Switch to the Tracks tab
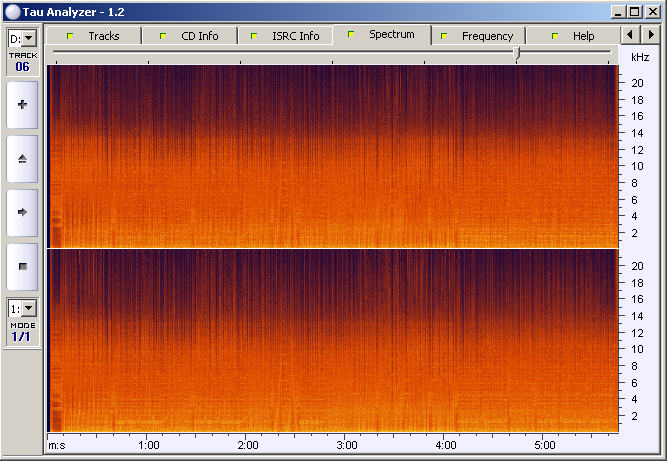The width and height of the screenshot is (667, 461). (x=93, y=36)
